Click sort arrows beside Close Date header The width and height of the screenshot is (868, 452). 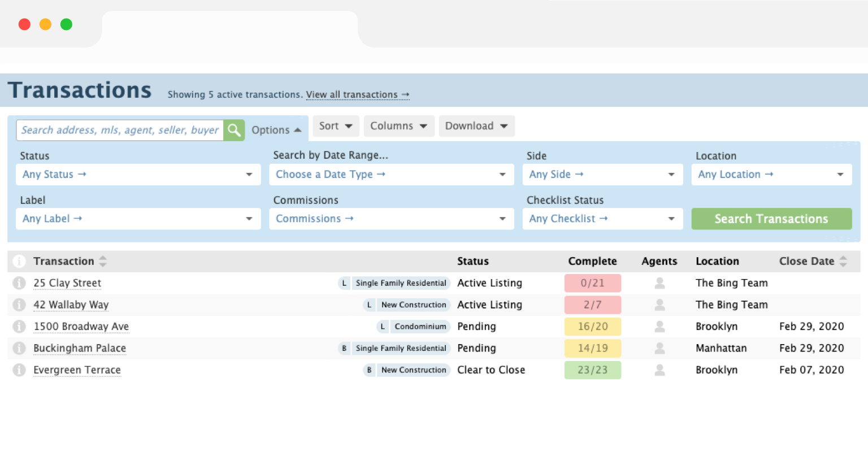pos(843,261)
